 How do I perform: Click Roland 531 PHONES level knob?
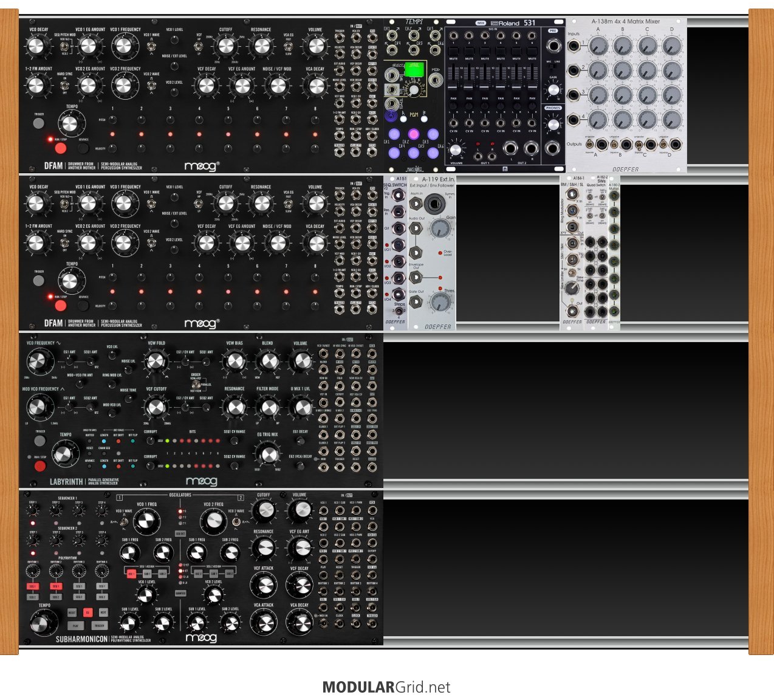(553, 125)
